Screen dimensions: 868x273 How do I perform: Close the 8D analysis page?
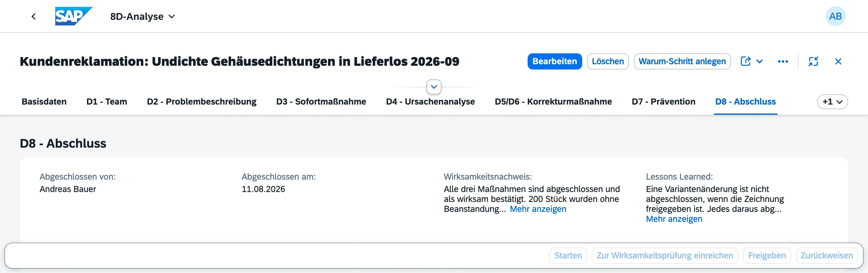pos(838,61)
